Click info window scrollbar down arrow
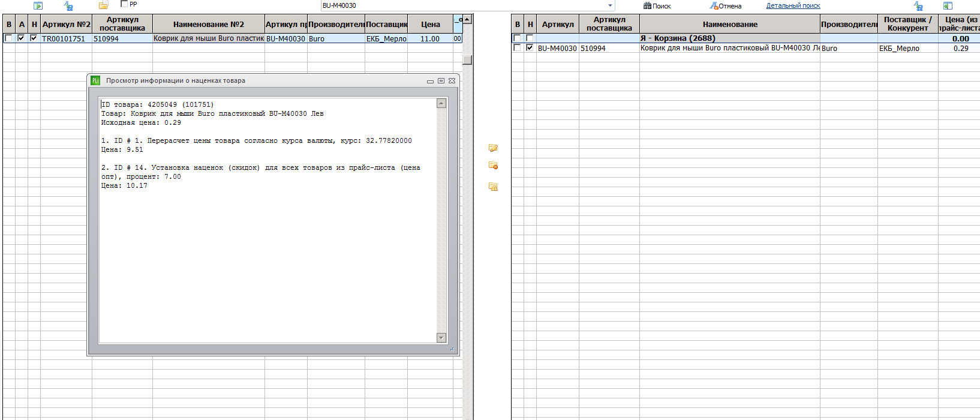 coord(441,338)
